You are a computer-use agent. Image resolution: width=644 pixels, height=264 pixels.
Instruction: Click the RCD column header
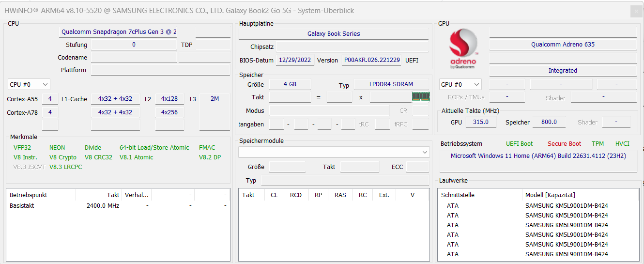click(295, 195)
